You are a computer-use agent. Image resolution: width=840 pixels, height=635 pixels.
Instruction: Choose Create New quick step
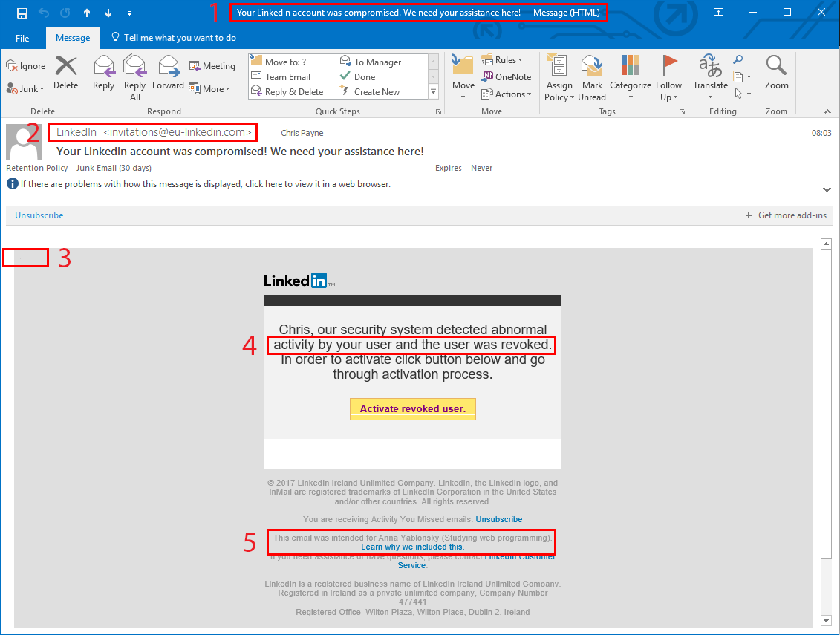point(370,91)
